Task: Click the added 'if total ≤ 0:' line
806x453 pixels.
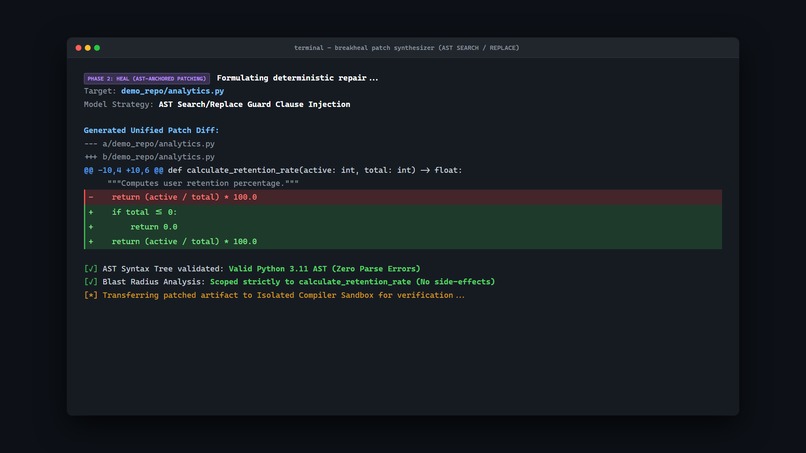Action: click(x=403, y=212)
